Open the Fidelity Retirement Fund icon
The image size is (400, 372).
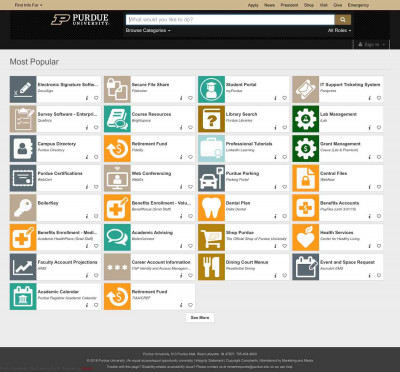117,149
